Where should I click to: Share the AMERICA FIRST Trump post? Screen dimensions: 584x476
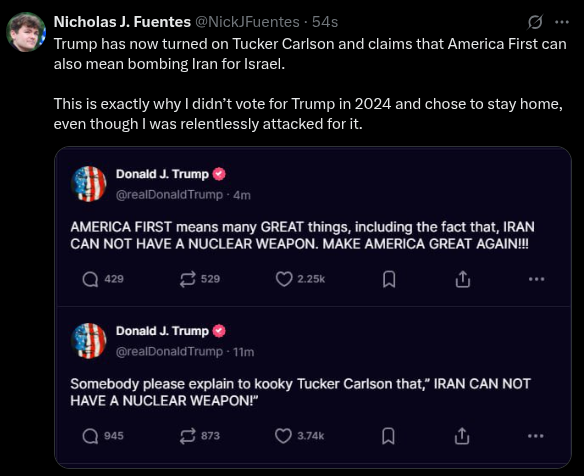tap(463, 279)
